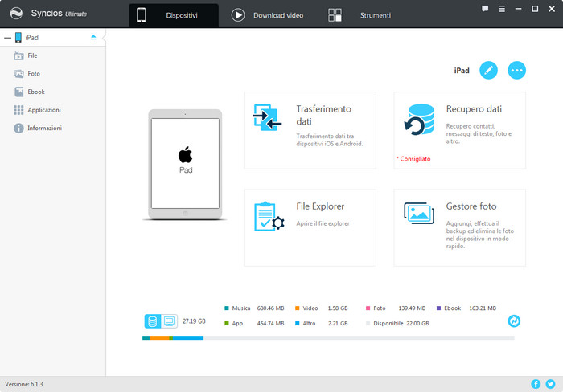Screen dimensions: 563x392
Task: Open more options three-dots button
Action: 516,71
